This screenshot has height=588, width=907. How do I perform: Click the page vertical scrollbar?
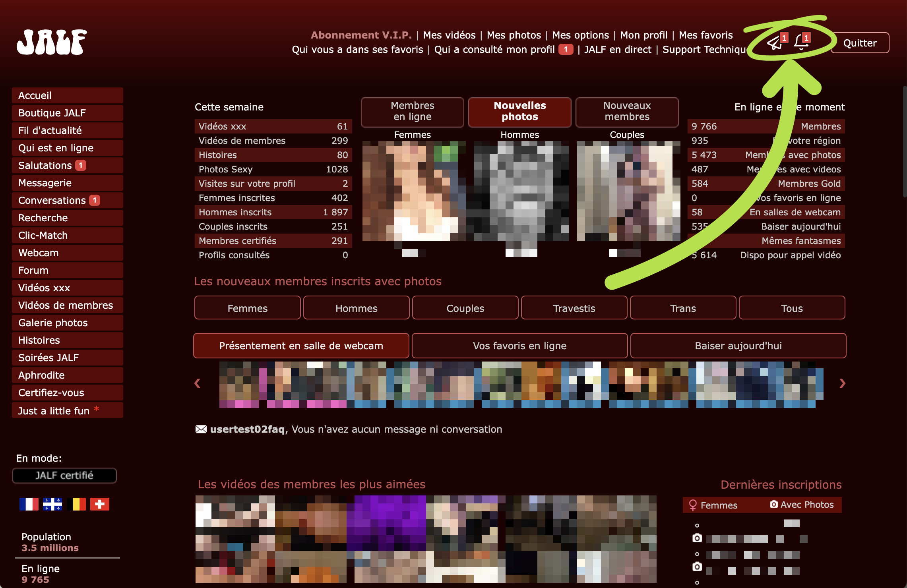905,141
